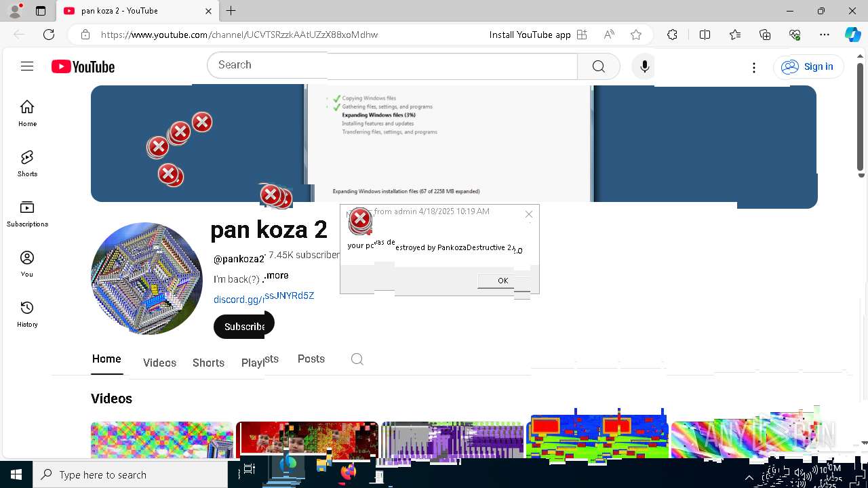Click the pan koza 2 channel avatar
Image resolution: width=868 pixels, height=488 pixels.
click(146, 279)
